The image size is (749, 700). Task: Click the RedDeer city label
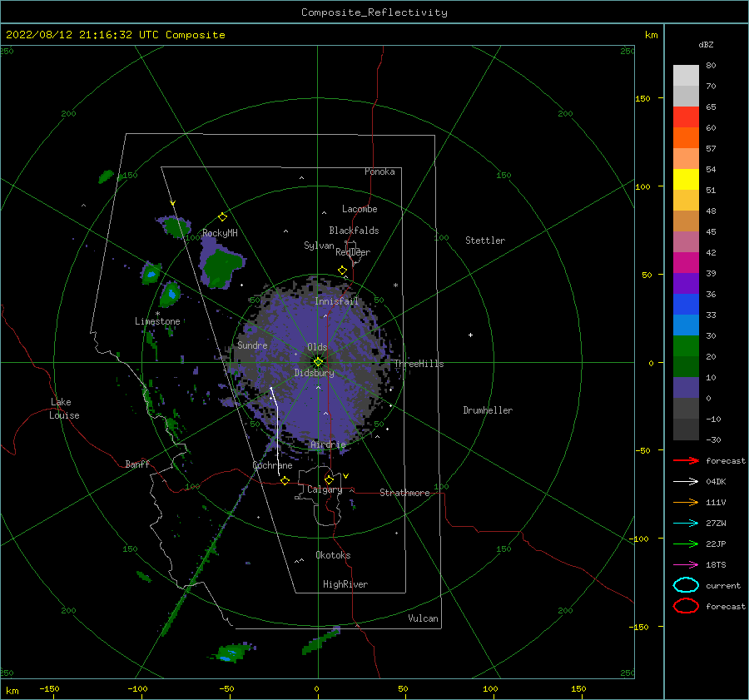pyautogui.click(x=353, y=252)
